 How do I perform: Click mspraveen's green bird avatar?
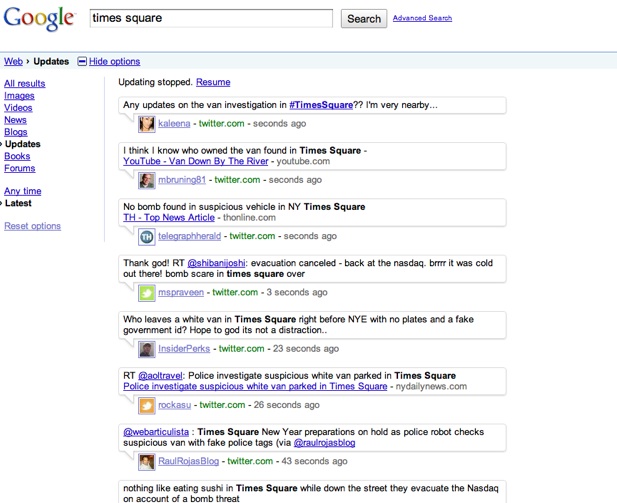point(147,293)
